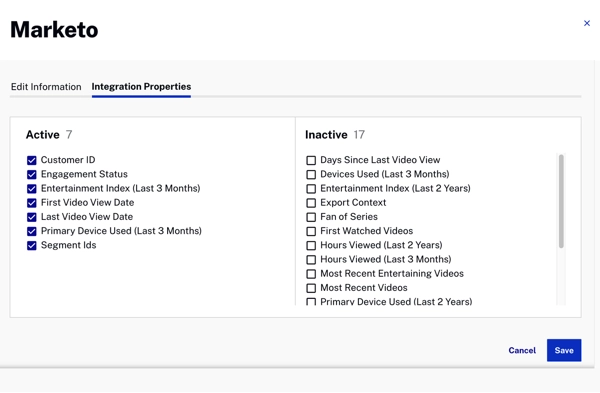
Task: Uncheck the Customer ID property
Action: tap(32, 160)
